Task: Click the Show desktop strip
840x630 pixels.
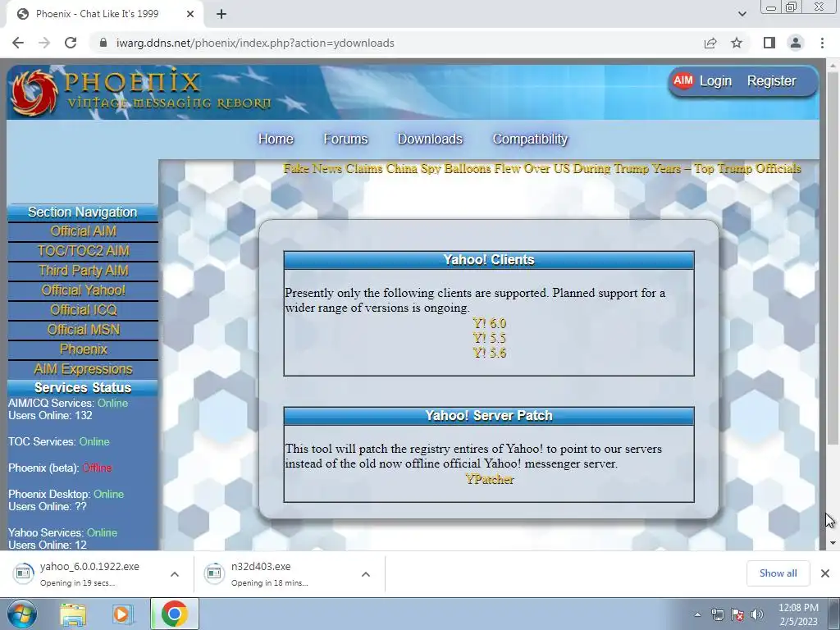Action: 834,614
